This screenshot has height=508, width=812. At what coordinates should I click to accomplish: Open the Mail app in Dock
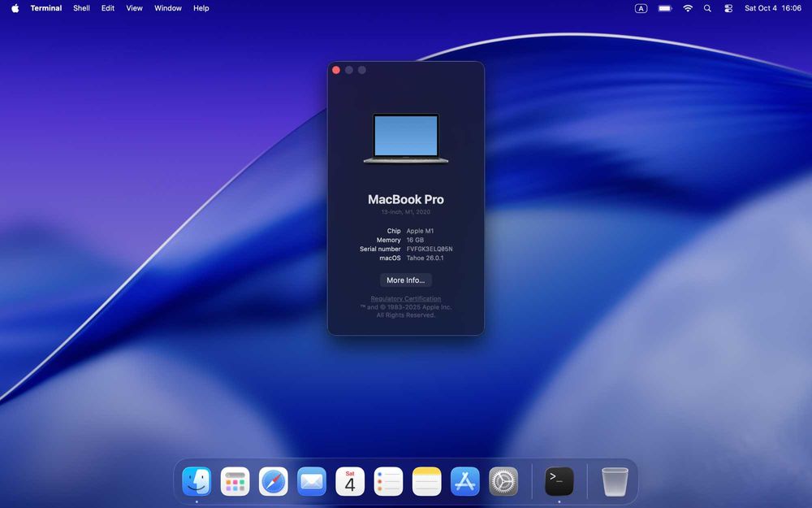click(x=312, y=481)
